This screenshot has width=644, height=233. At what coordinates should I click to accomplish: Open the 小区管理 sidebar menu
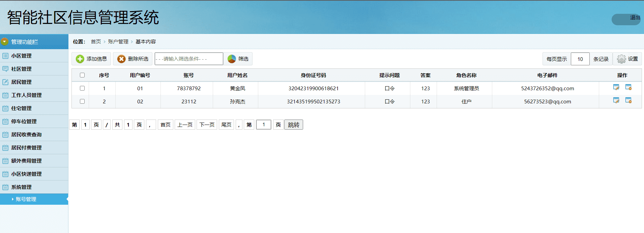tap(34, 56)
